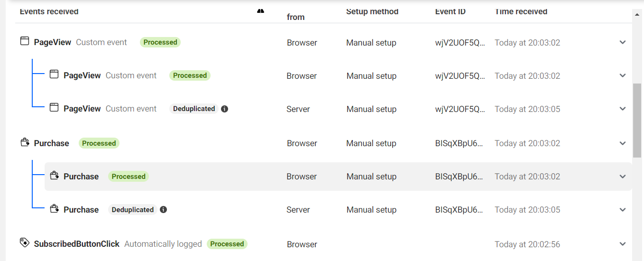This screenshot has width=644, height=261.
Task: Click the vertical scrollbar thumb
Action: pos(638,120)
